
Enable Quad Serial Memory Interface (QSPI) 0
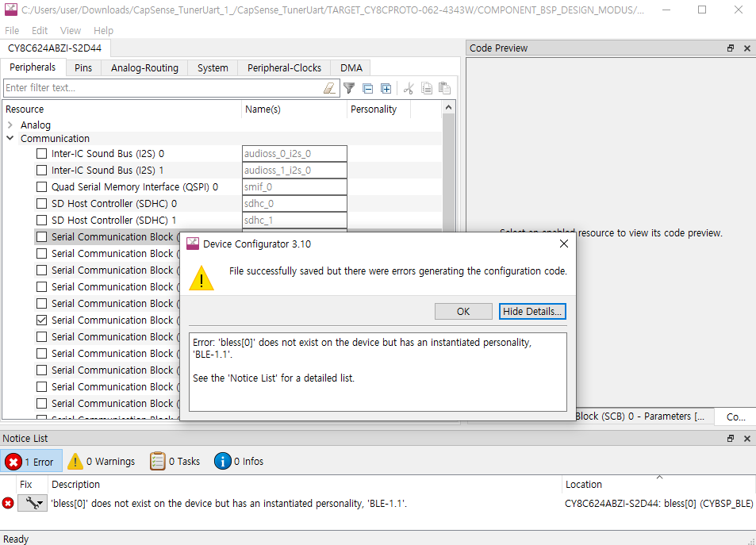41,186
